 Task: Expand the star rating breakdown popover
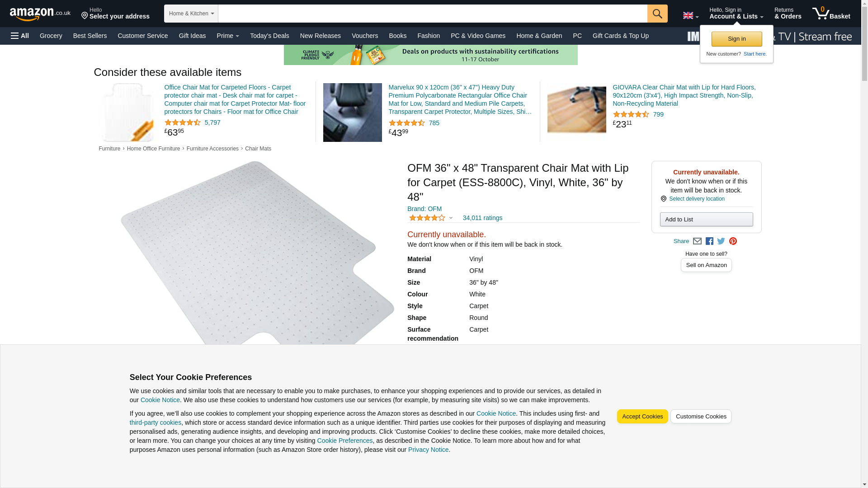430,218
